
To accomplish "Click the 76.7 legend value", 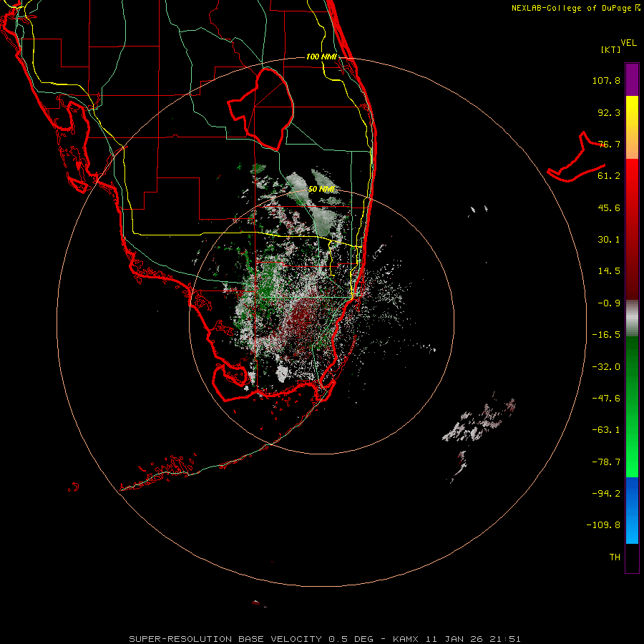I will 609,144.
